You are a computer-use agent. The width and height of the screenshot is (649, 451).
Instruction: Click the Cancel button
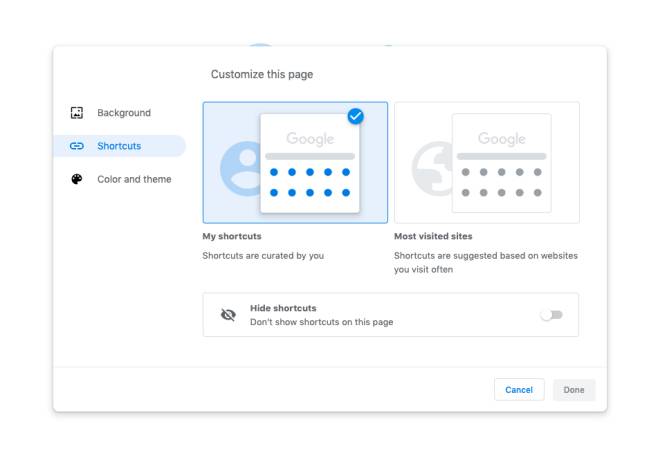click(519, 390)
